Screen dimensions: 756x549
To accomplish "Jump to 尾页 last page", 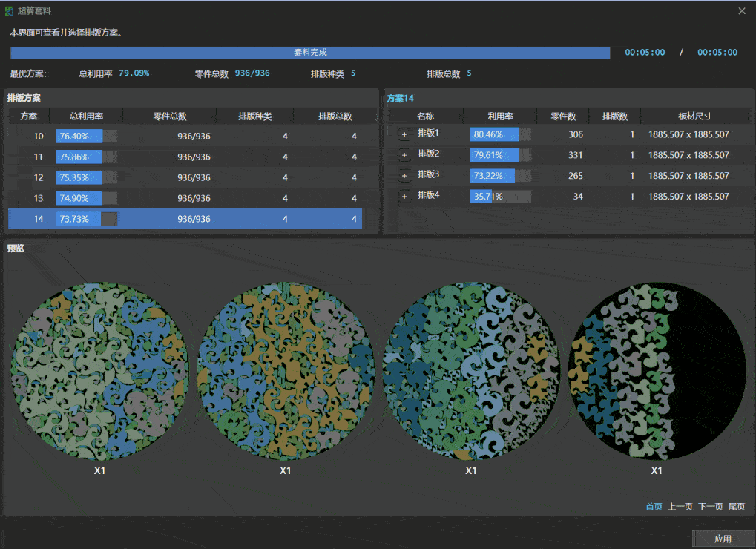I will click(736, 507).
